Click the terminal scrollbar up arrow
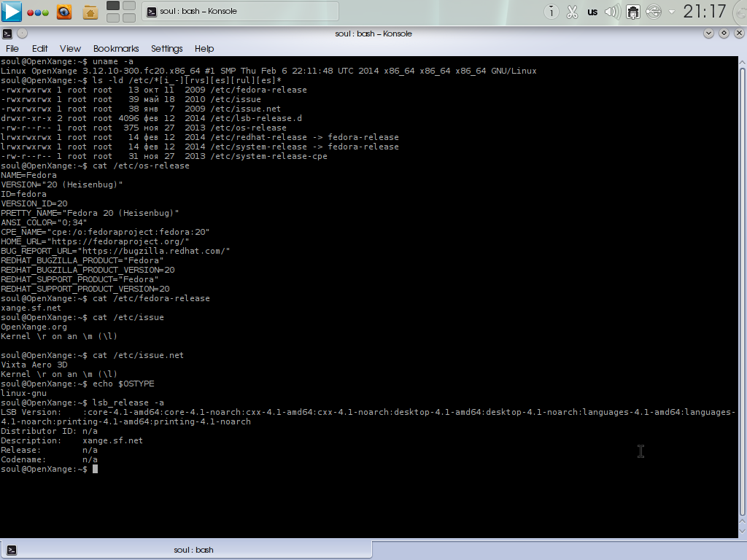747x560 pixels. point(742,62)
